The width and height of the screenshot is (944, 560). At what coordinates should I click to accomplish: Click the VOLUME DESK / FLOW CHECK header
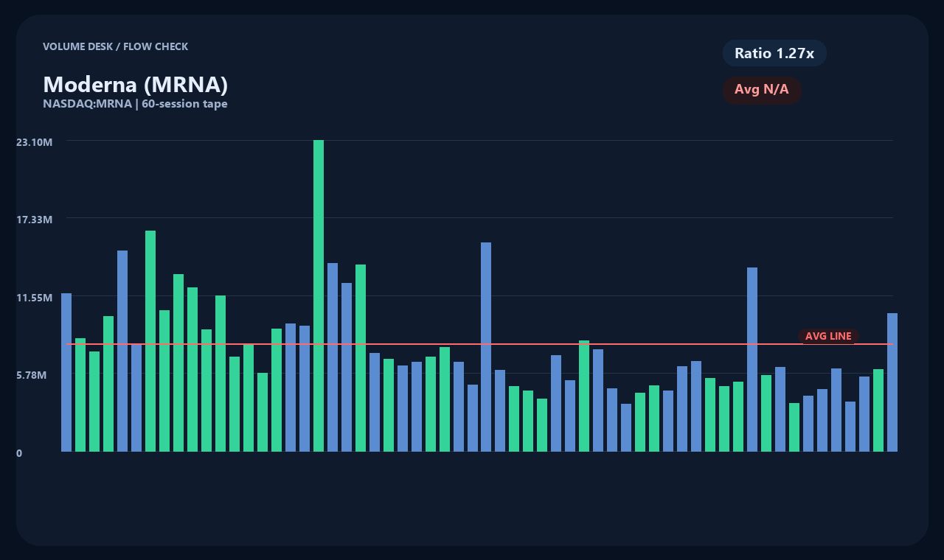[x=115, y=46]
